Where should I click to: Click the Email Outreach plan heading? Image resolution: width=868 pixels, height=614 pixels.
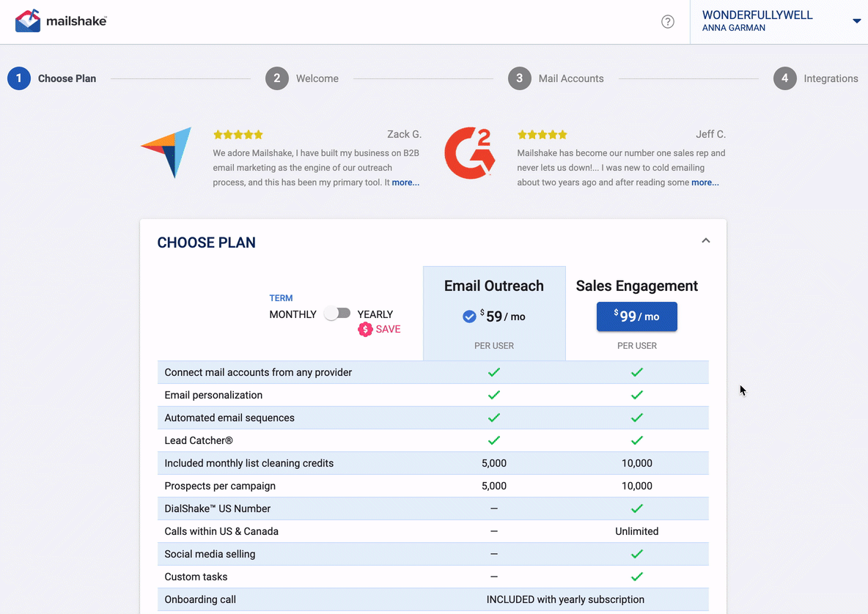[494, 286]
